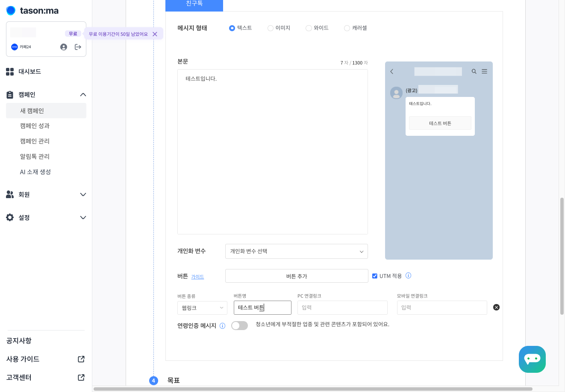The width and height of the screenshot is (565, 392).
Task: Click the back arrow in phone preview
Action: (x=392, y=72)
